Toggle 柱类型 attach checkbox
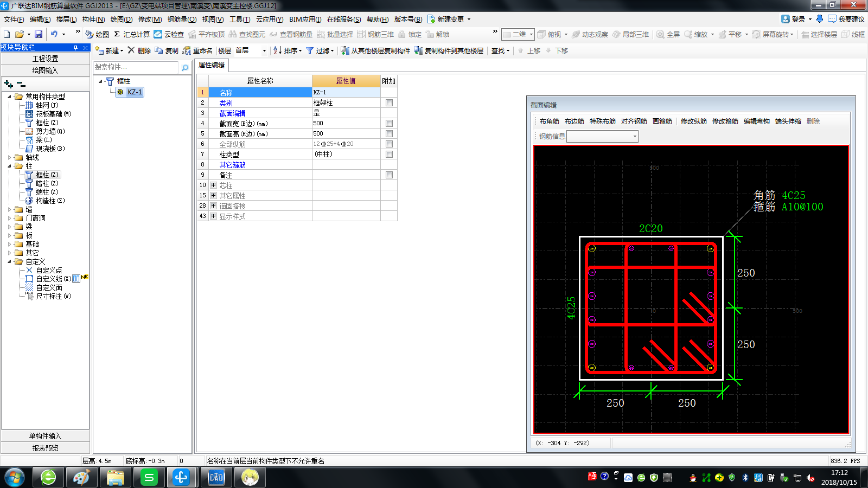The width and height of the screenshot is (868, 488). click(389, 154)
